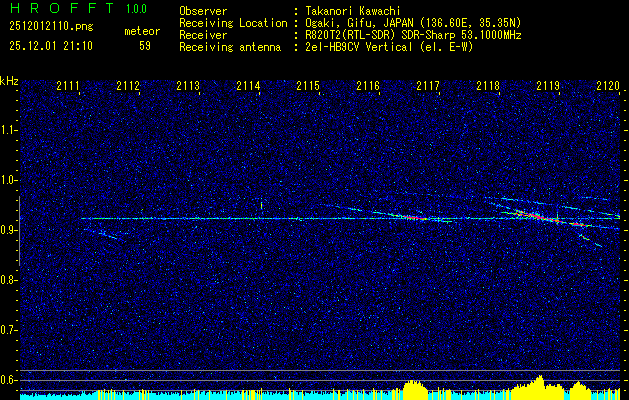The width and height of the screenshot is (629, 400).
Task: Click time marker 2119
Action: (x=548, y=85)
